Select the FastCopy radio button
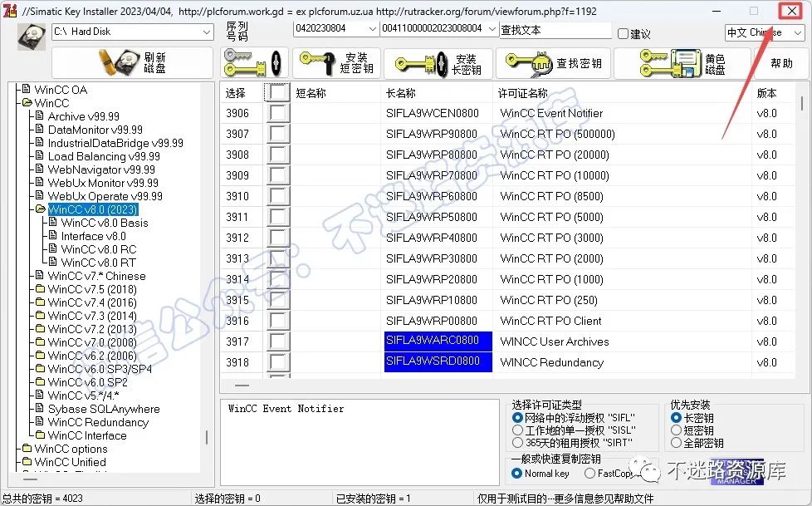Image resolution: width=812 pixels, height=506 pixels. point(589,474)
